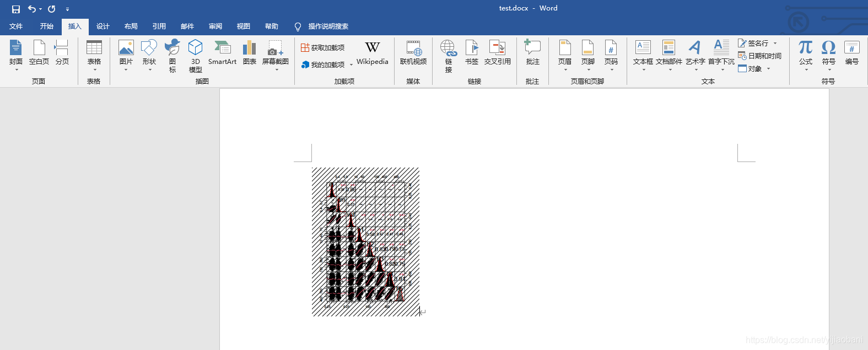The width and height of the screenshot is (868, 350).
Task: Click 获取加载项 button
Action: pyautogui.click(x=323, y=48)
